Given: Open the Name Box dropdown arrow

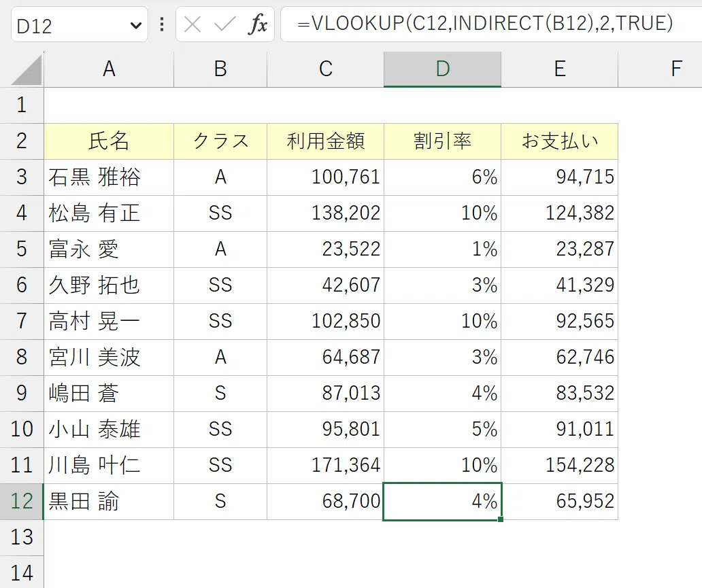Looking at the screenshot, I should [x=135, y=25].
